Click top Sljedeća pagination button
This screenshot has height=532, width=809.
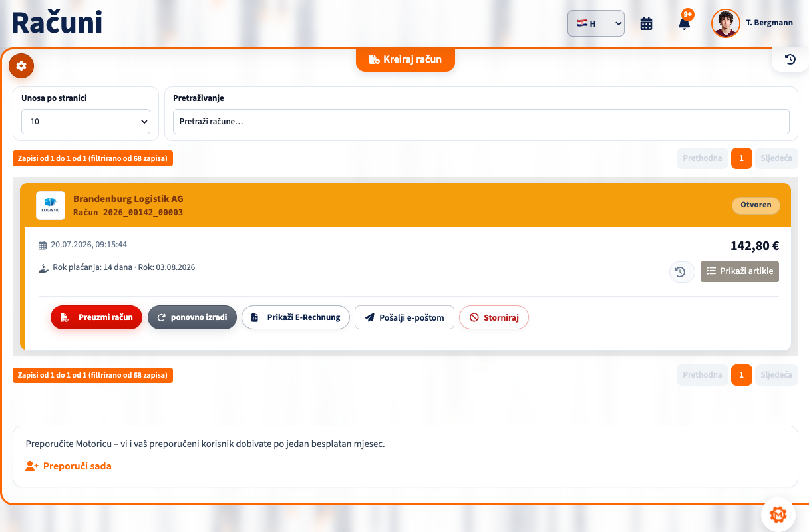coord(776,158)
